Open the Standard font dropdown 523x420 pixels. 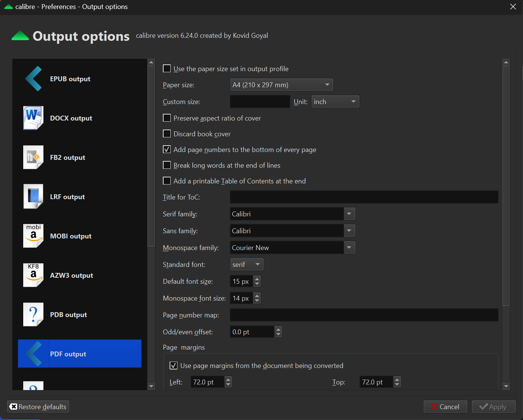tap(247, 264)
